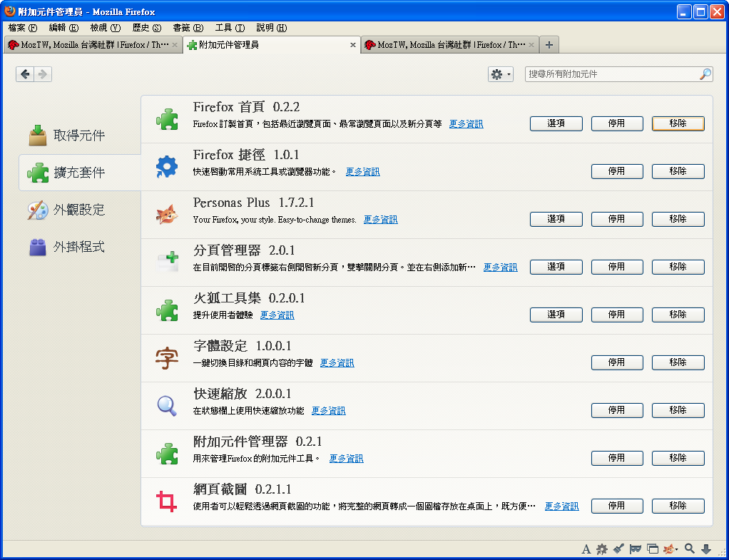Click 更多資訊 link for 快速縮放
The image size is (729, 560).
click(x=328, y=411)
